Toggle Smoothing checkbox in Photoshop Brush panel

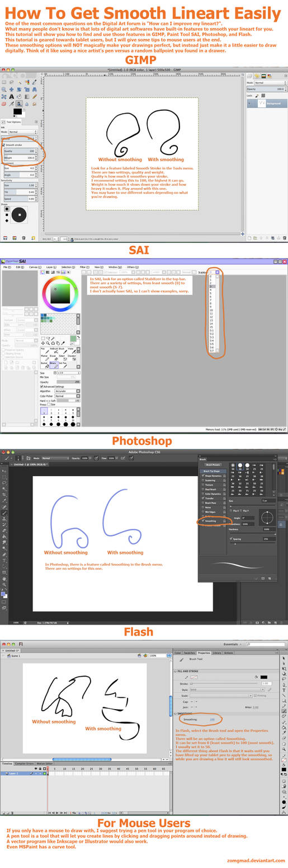point(203,521)
